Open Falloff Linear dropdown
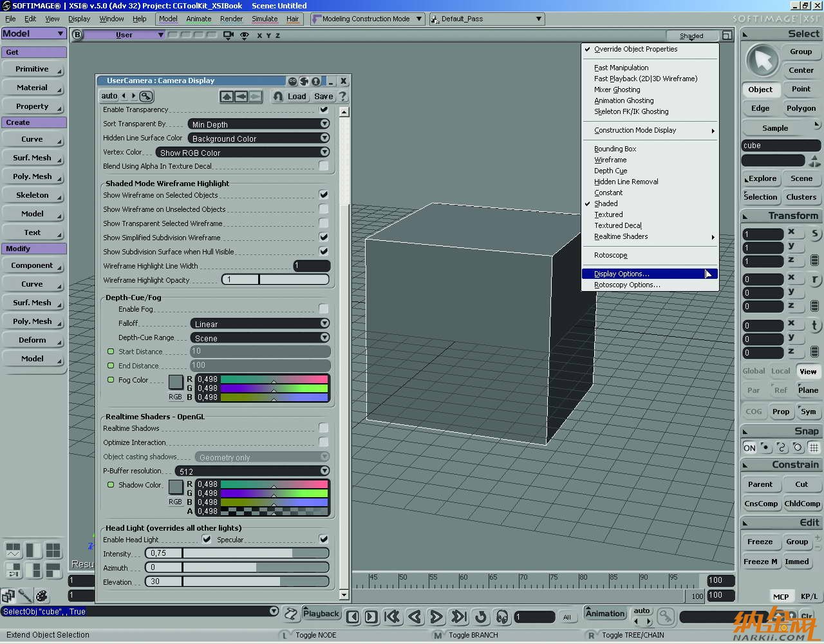The height and width of the screenshot is (644, 824). point(260,323)
